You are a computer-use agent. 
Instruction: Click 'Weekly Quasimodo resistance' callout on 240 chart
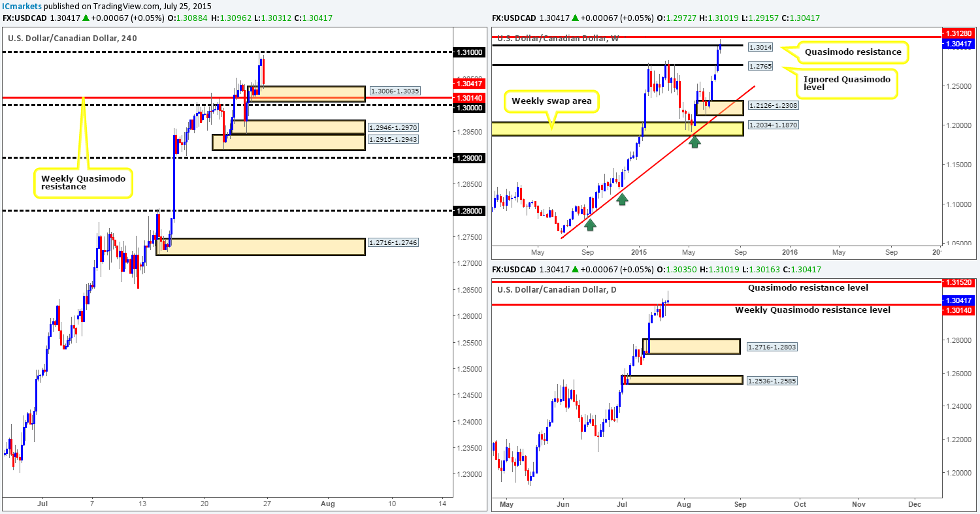click(82, 183)
